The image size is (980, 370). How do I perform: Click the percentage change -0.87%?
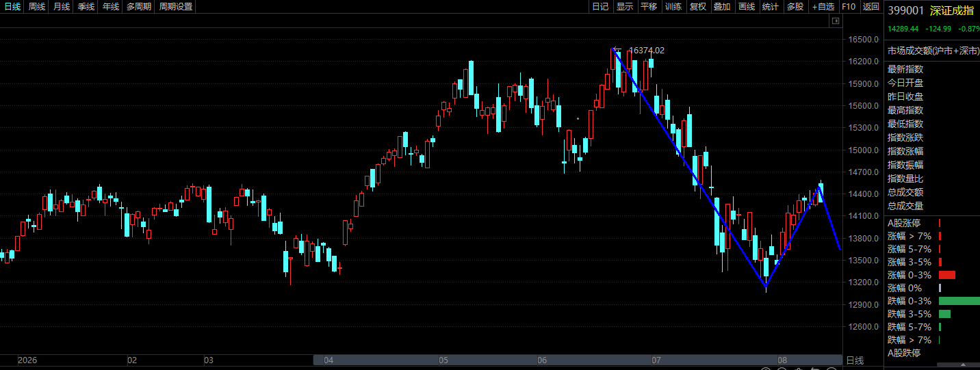pos(969,29)
